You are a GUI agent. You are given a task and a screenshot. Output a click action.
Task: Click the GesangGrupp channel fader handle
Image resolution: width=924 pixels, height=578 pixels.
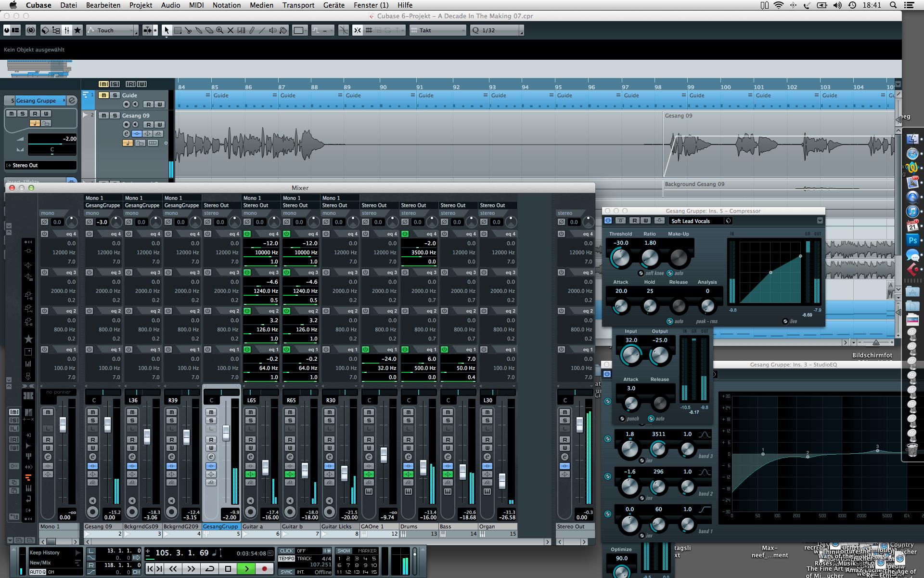point(226,433)
